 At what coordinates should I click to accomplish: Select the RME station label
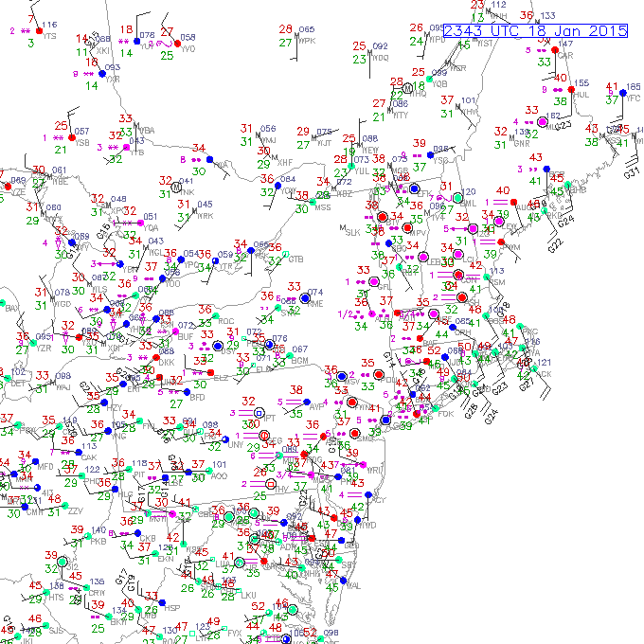tap(315, 303)
